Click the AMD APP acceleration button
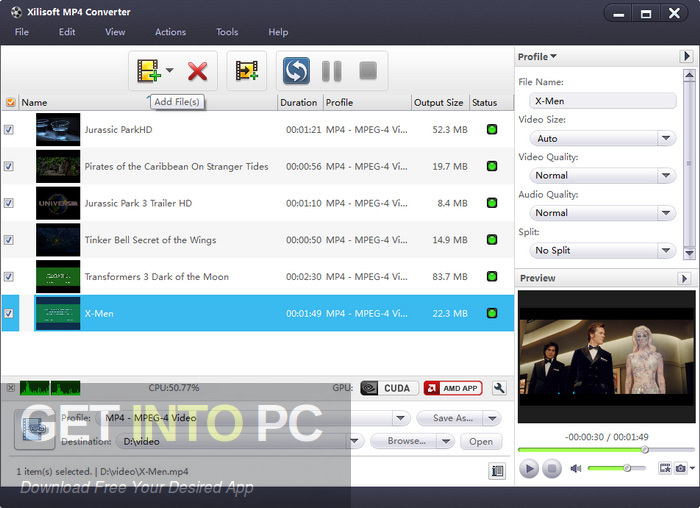 coord(453,388)
